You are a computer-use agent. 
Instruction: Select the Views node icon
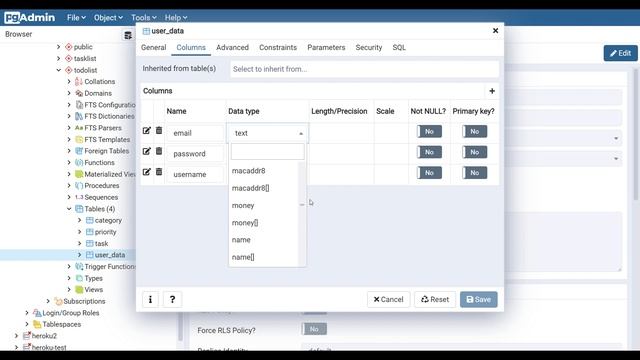point(79,290)
